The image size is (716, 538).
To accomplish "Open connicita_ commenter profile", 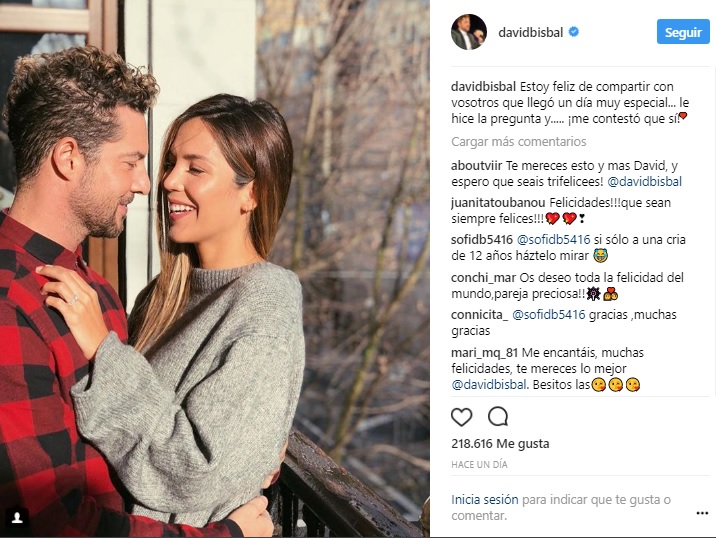I will 479,315.
